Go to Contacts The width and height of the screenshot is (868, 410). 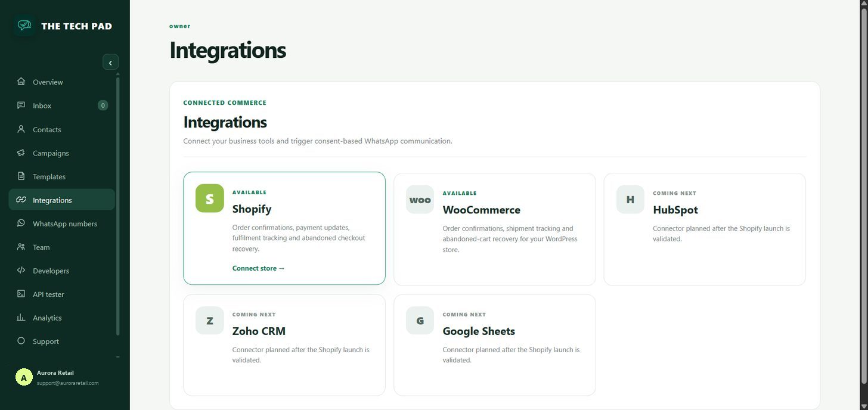[61, 129]
